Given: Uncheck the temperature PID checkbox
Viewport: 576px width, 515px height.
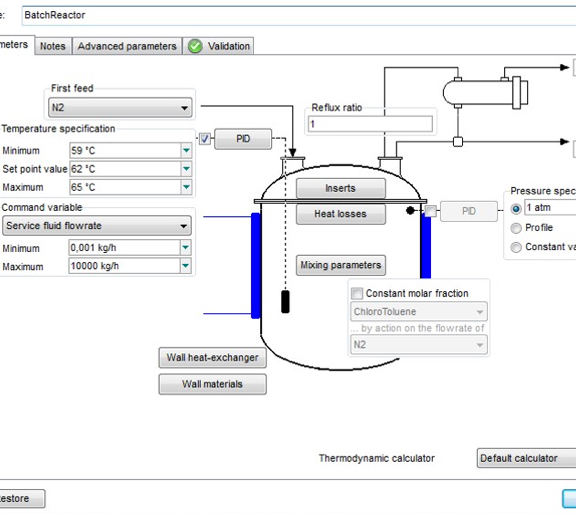Looking at the screenshot, I should [205, 139].
